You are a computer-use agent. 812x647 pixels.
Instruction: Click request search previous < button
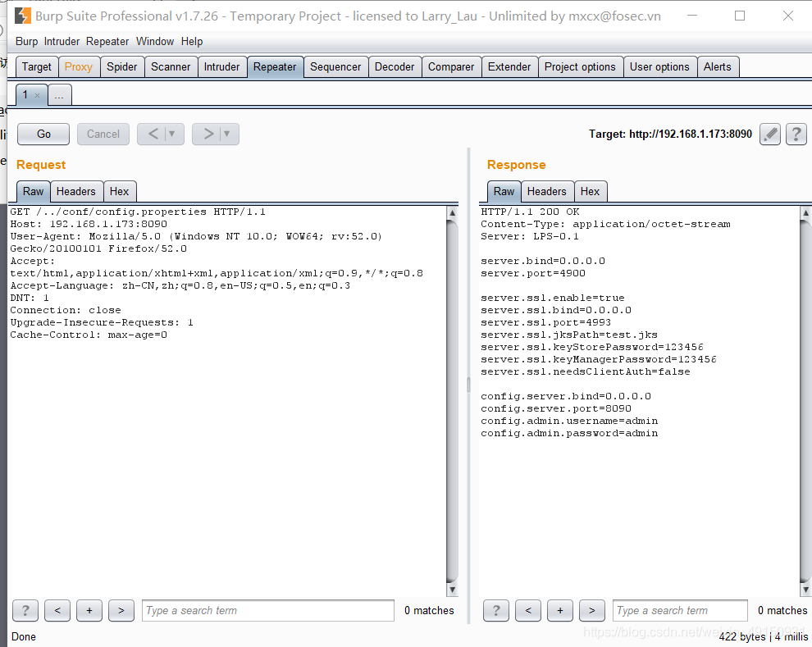pyautogui.click(x=57, y=610)
